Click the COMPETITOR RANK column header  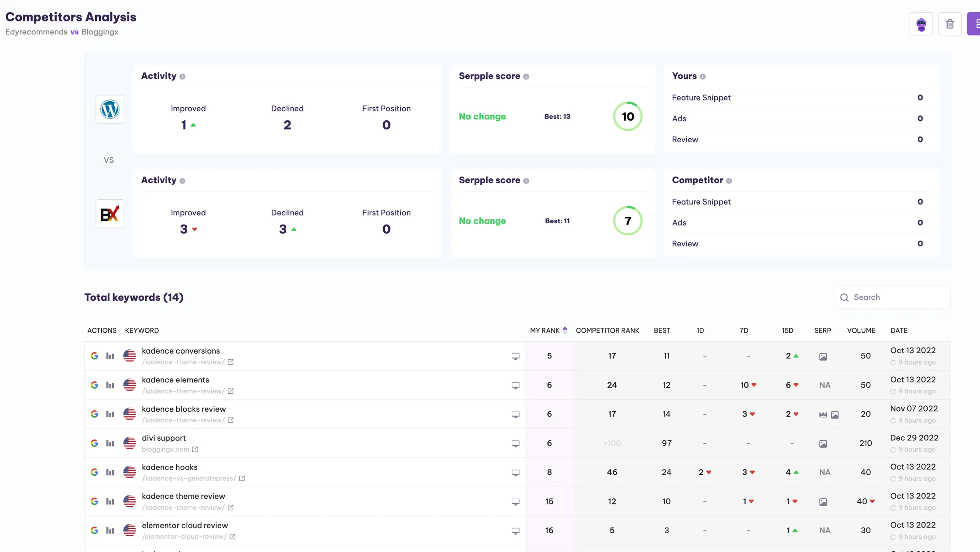pyautogui.click(x=608, y=331)
